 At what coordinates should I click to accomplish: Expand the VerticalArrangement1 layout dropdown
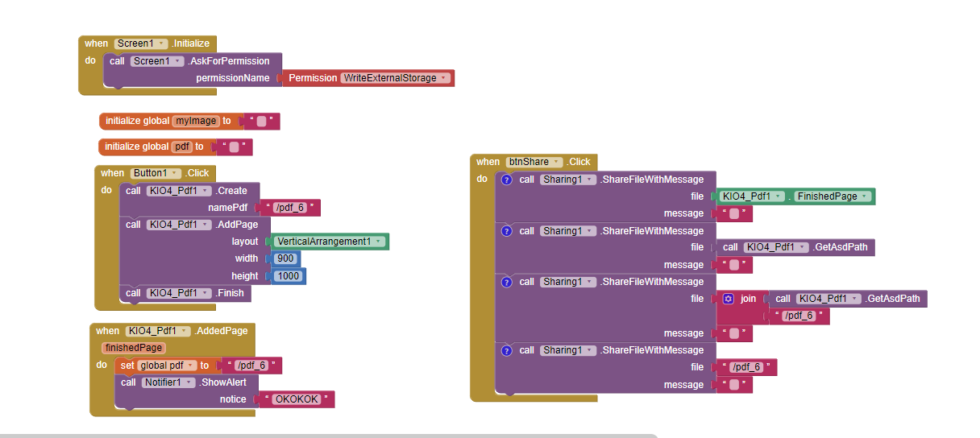tap(379, 242)
